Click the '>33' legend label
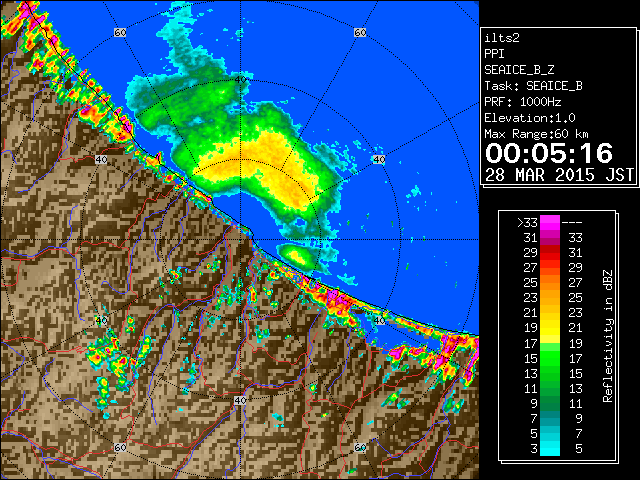The height and width of the screenshot is (480, 640). pos(527,223)
